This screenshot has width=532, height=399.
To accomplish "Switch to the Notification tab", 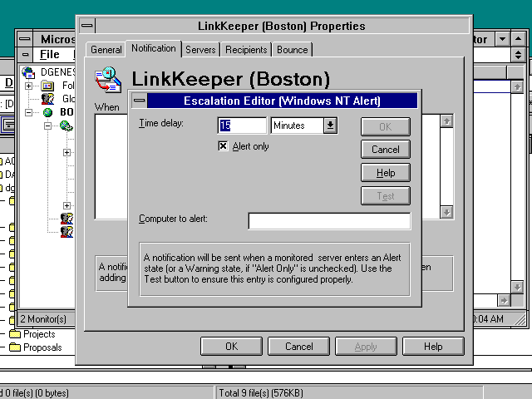I will [x=154, y=48].
